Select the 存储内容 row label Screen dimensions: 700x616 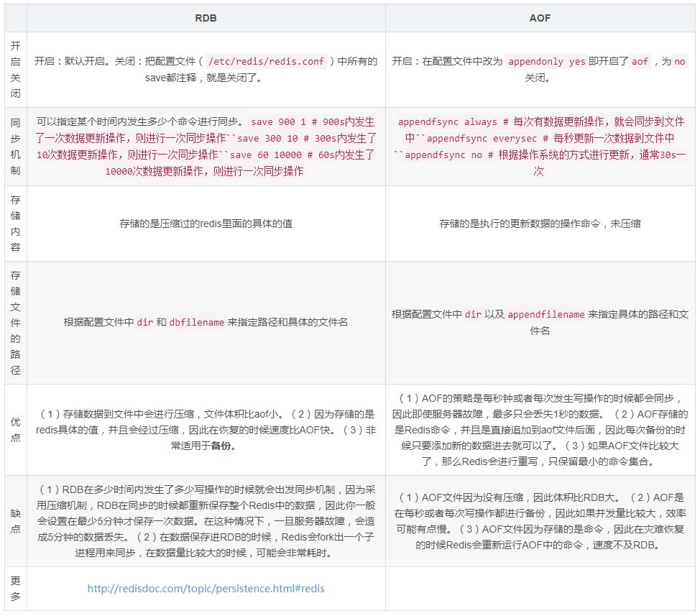15,224
